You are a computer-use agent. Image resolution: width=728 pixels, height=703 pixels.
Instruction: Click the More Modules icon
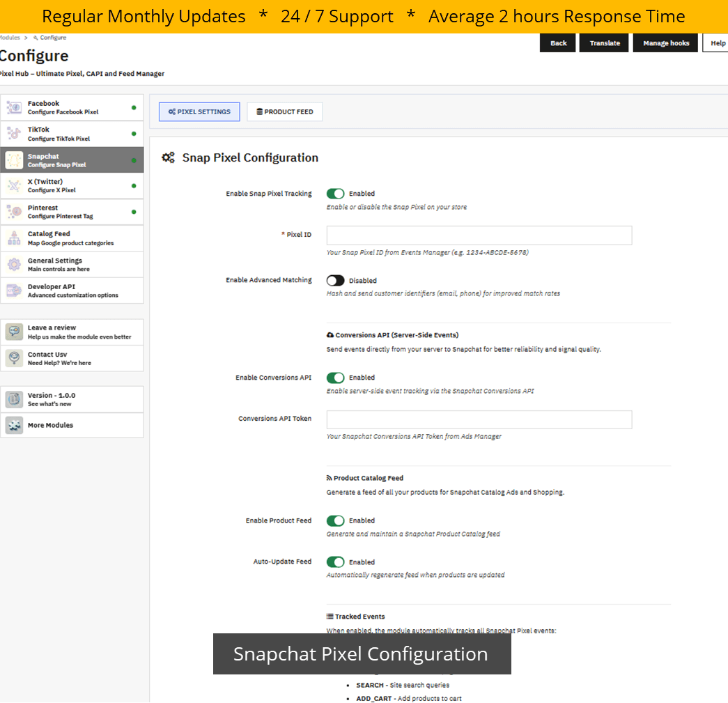pyautogui.click(x=14, y=425)
